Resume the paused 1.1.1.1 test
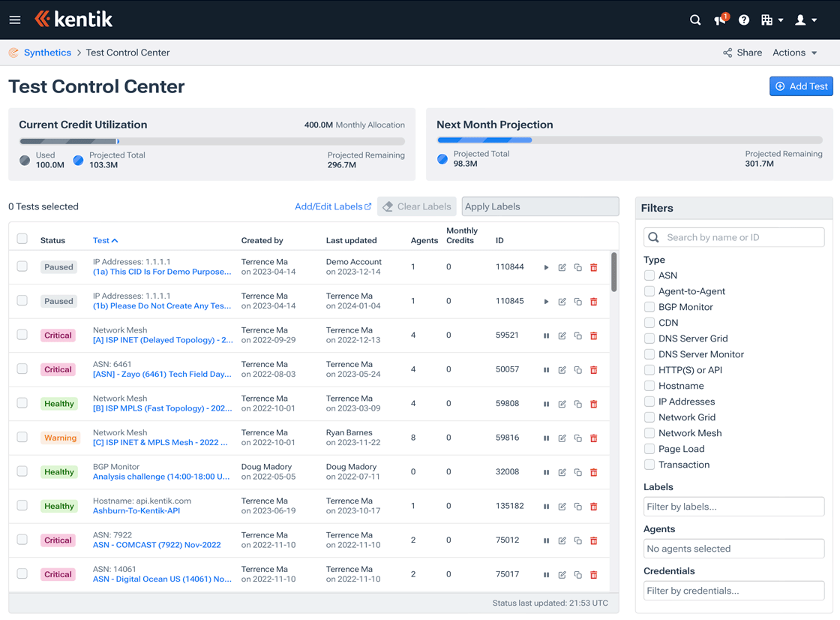840x620 pixels. 546,266
